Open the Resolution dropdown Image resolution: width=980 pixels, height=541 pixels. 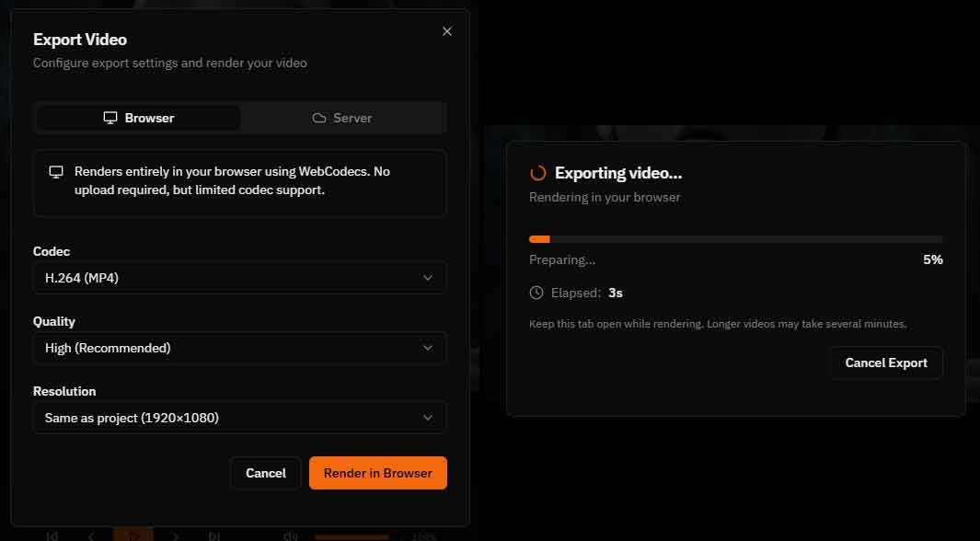[239, 418]
